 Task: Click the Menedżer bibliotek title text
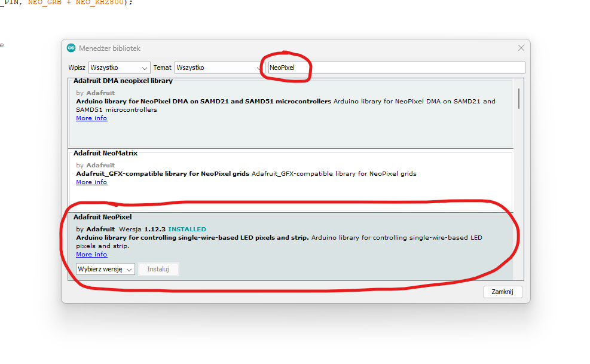(x=109, y=48)
